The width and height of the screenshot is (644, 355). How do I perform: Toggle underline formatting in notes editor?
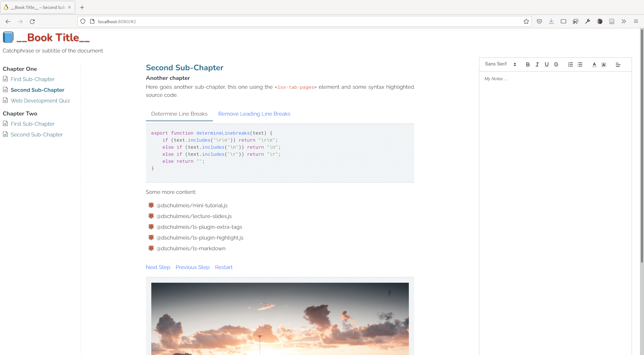tap(546, 64)
